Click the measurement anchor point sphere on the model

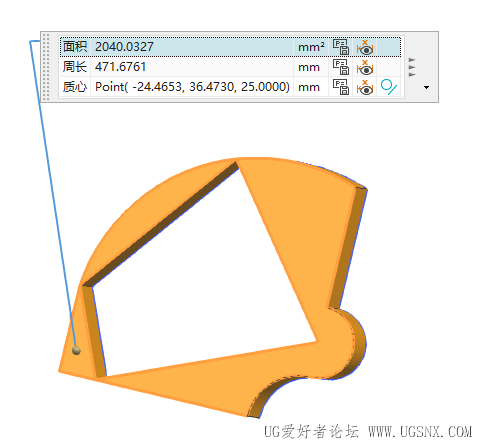[x=76, y=350]
